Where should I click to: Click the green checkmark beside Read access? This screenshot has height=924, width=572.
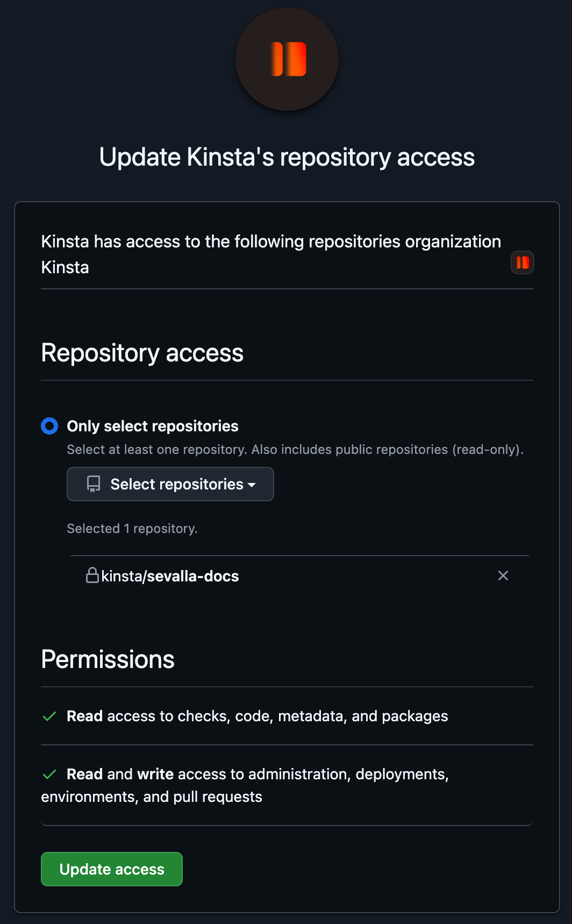(49, 716)
